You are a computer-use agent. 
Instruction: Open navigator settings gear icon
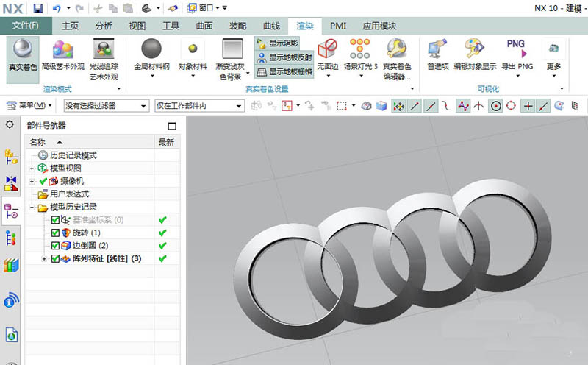click(10, 124)
